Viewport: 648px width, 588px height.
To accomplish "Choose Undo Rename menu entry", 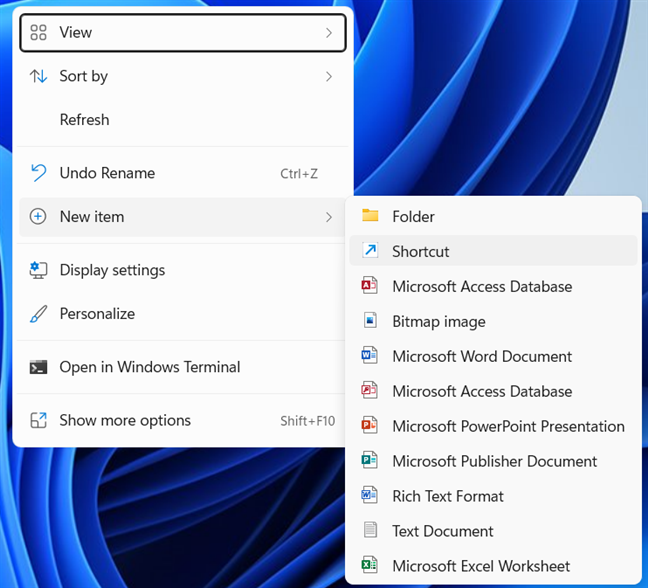I will click(183, 173).
